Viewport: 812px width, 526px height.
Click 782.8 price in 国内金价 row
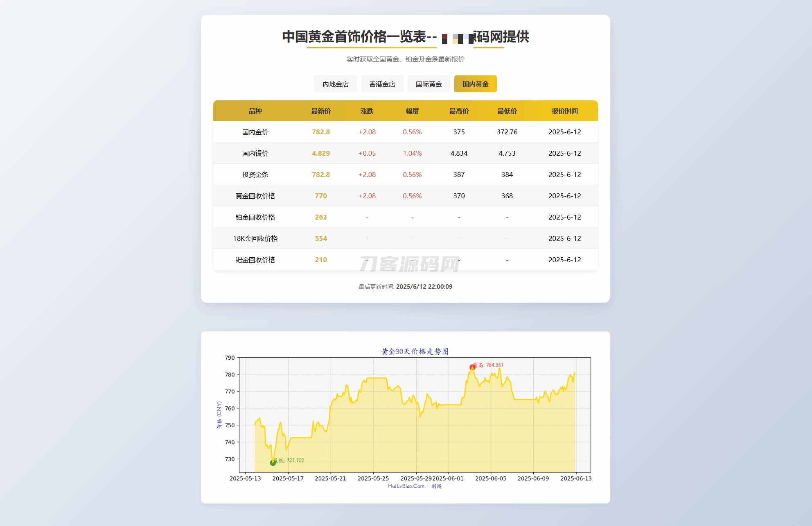(321, 132)
